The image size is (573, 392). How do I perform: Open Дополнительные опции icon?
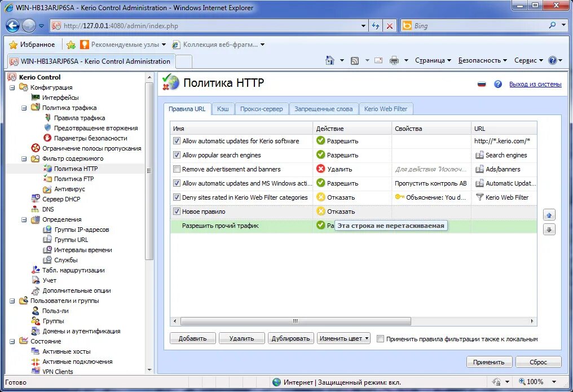pos(36,290)
